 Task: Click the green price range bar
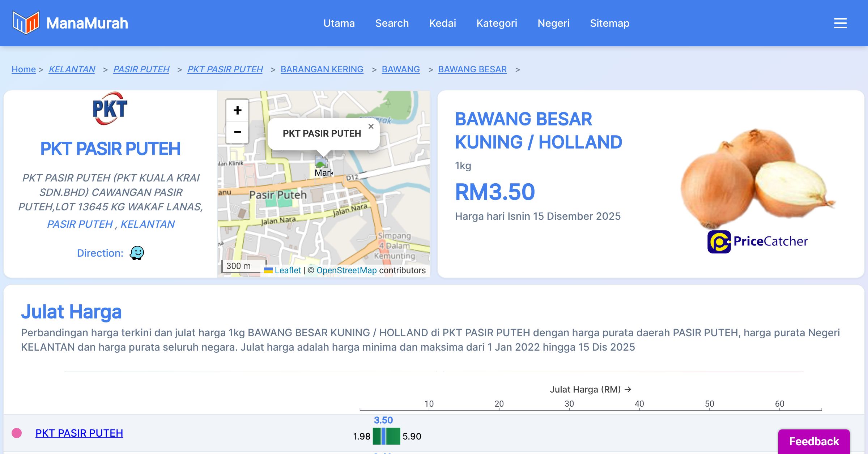pos(393,436)
